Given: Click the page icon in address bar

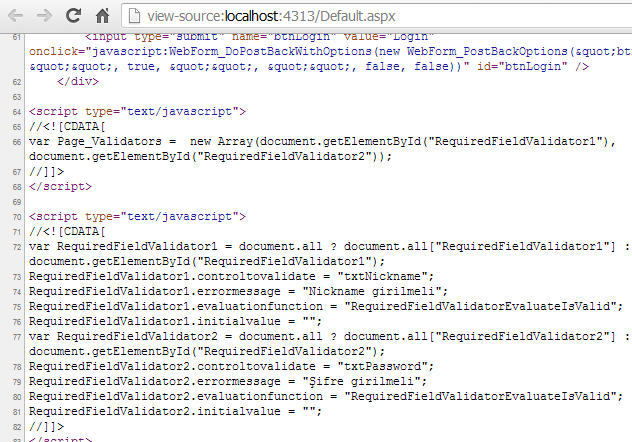Looking at the screenshot, I should [x=135, y=17].
